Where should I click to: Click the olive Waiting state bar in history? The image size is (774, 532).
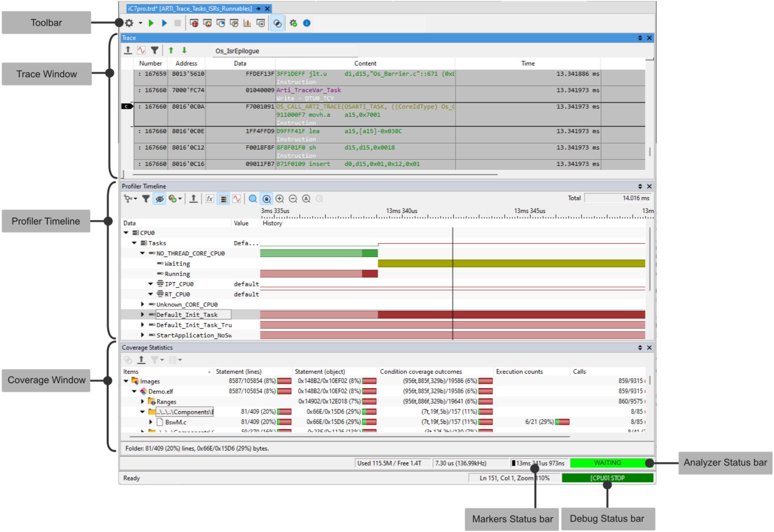click(x=511, y=263)
